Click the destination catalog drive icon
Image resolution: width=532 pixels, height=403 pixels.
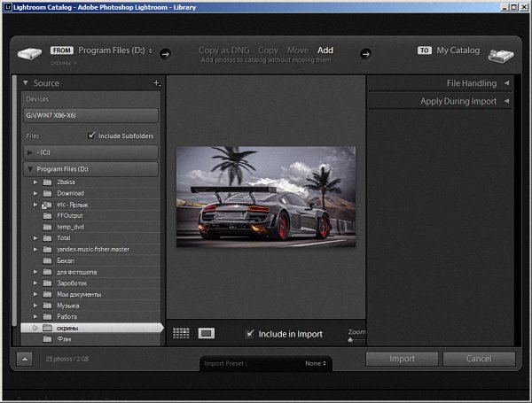click(x=500, y=54)
